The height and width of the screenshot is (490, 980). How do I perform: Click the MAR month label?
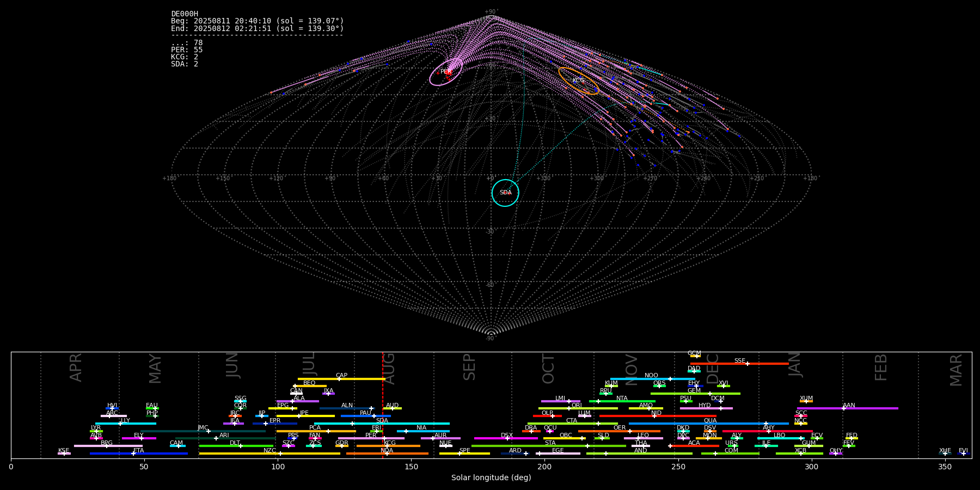click(956, 370)
